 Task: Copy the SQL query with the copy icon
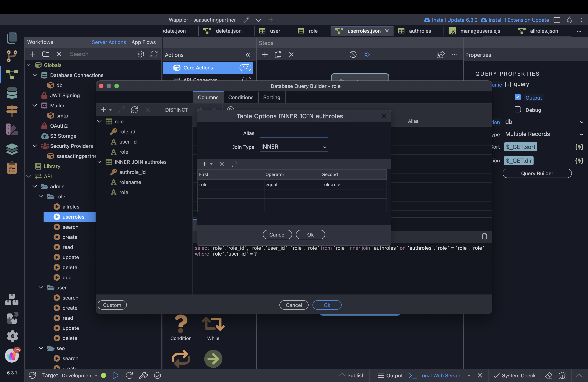tap(484, 237)
